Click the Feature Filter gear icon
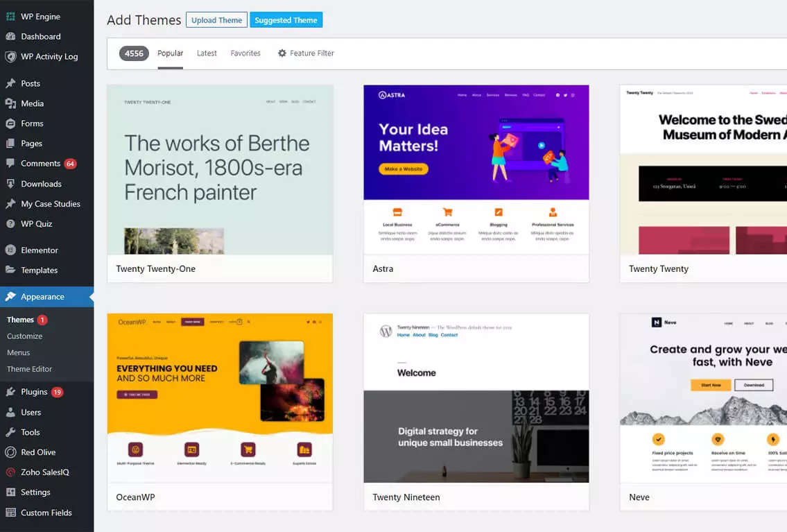 coord(282,53)
